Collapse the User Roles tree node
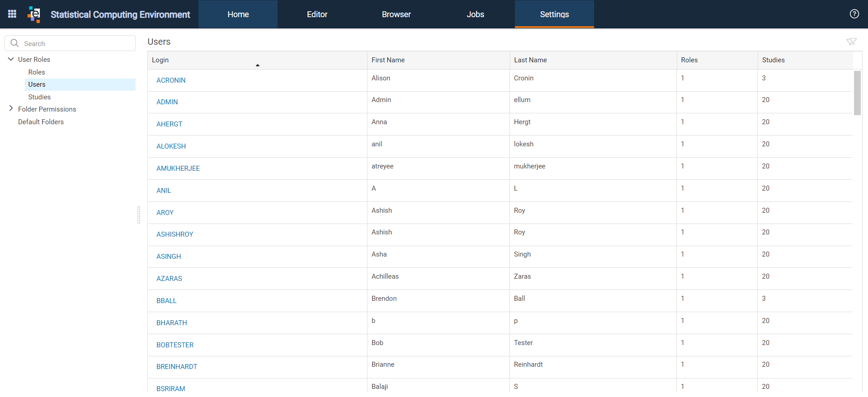 [11, 59]
